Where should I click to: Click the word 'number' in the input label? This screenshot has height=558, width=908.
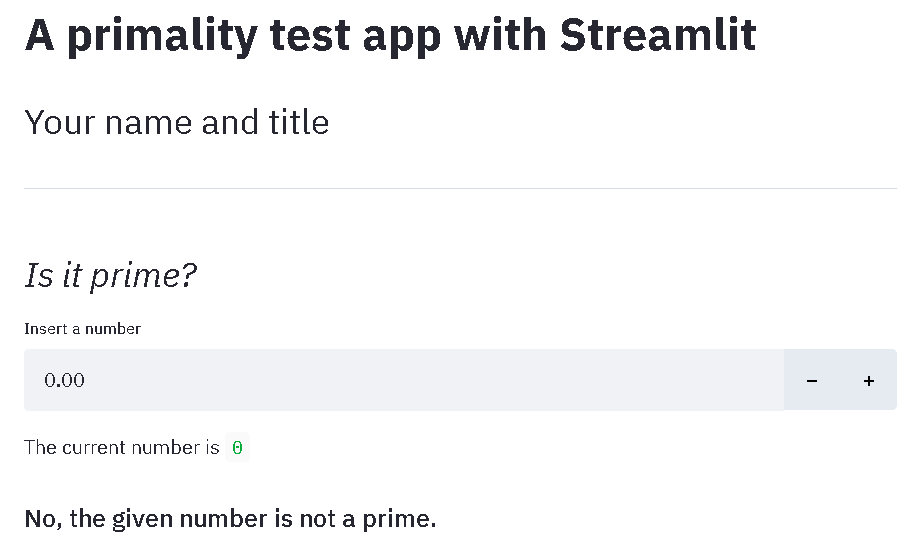point(113,329)
